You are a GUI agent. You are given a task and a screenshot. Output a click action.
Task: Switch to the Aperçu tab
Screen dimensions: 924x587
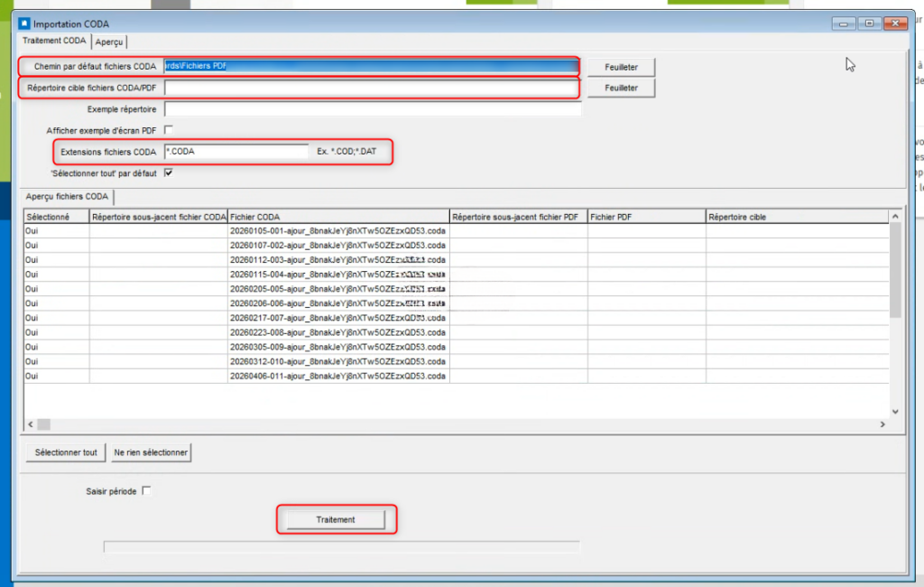point(111,42)
